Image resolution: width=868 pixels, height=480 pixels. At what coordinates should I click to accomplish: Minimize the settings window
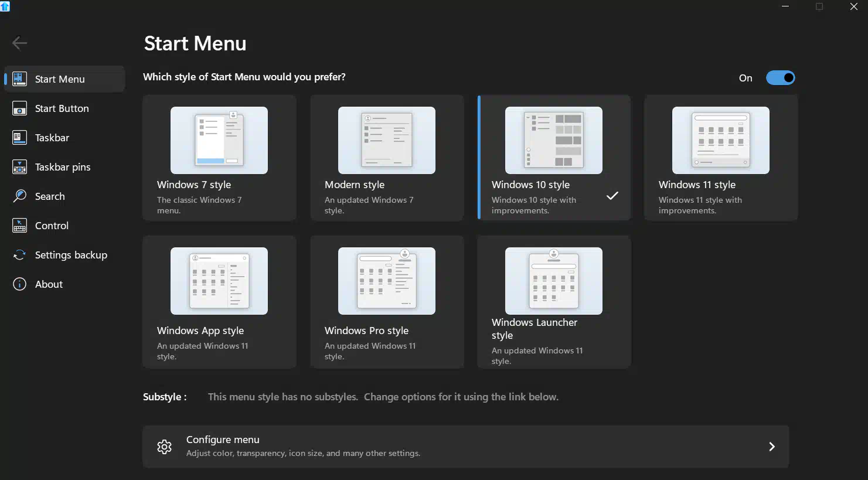tap(785, 6)
